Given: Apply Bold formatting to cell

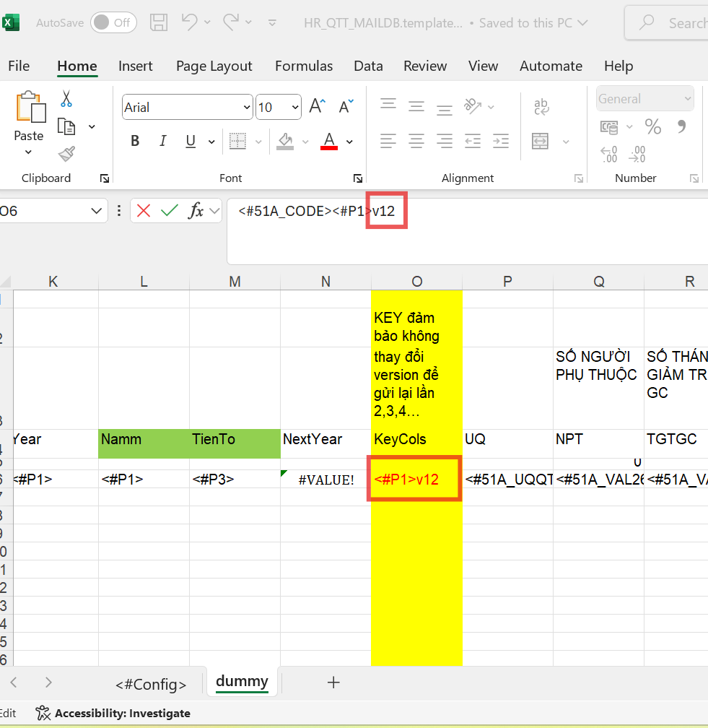Looking at the screenshot, I should (x=135, y=142).
